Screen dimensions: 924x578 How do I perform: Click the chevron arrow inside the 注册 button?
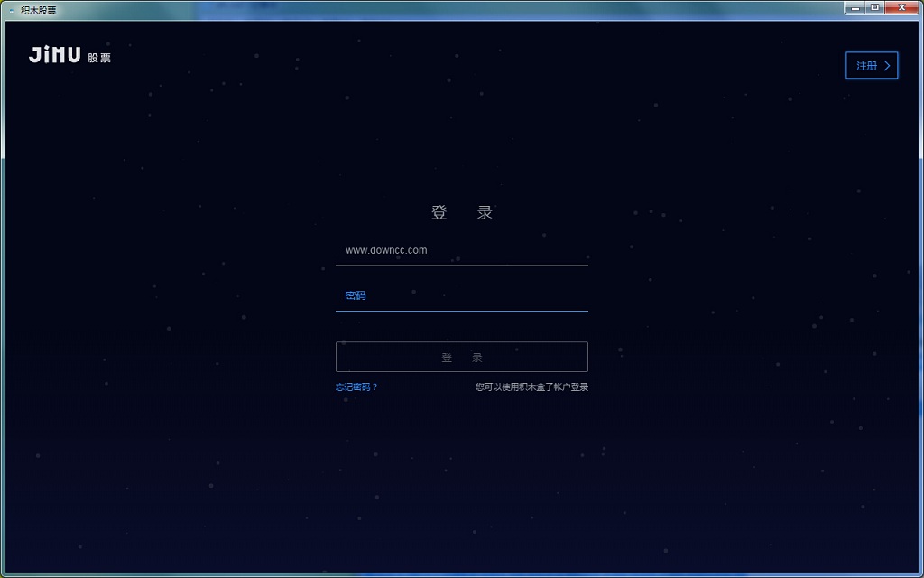point(886,65)
